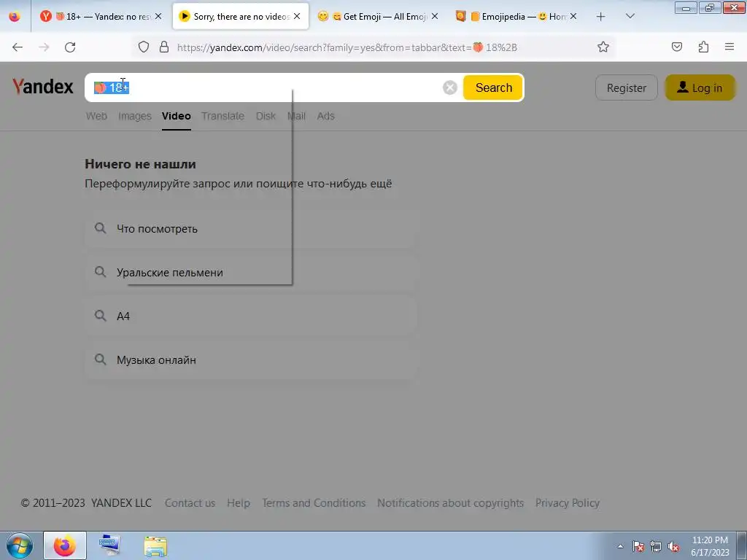Click the padlock site info icon
The image size is (747, 560).
click(164, 47)
